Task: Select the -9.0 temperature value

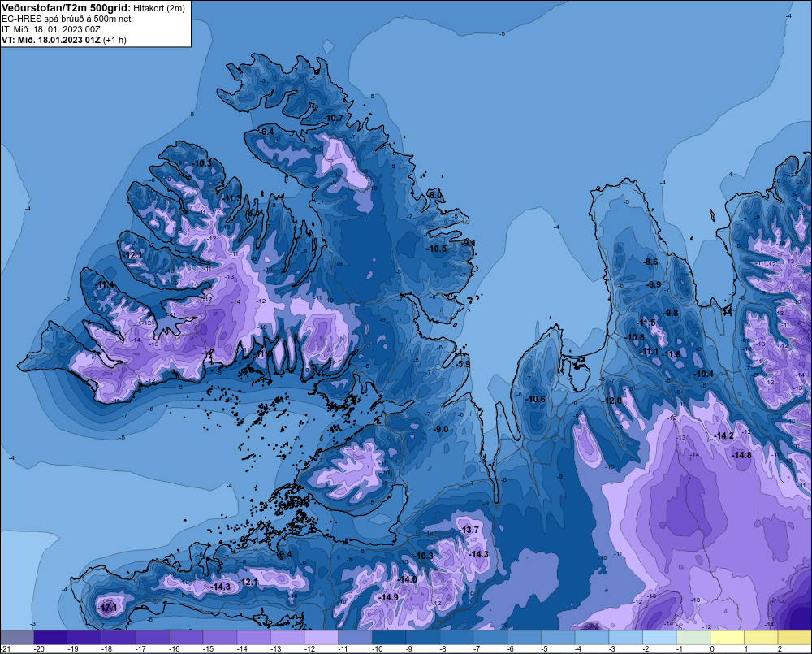Action: [x=441, y=430]
